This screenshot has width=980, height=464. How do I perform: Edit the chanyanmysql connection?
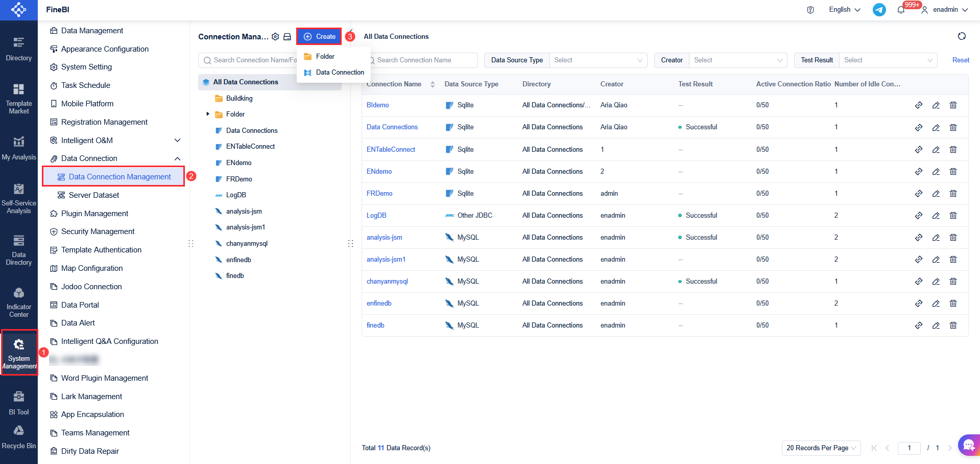(x=936, y=282)
